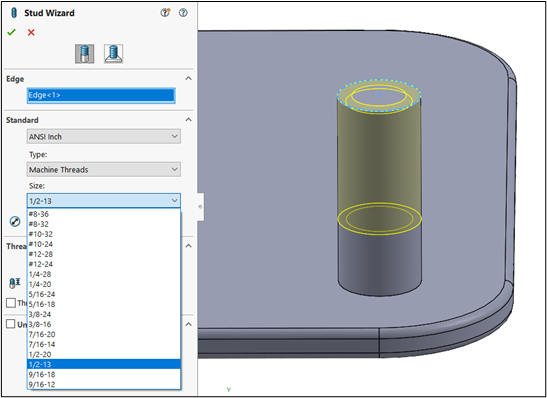Close the Size 1/2-13 dropdown

[x=104, y=201]
